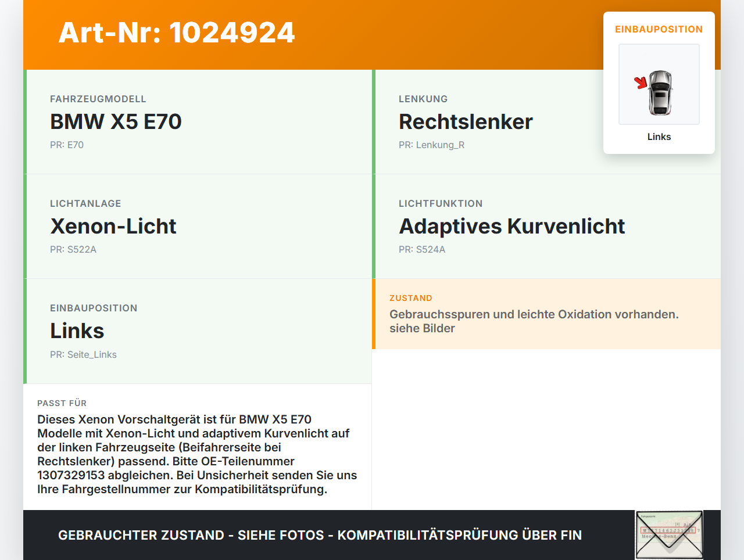Open the envelope icon with the Fahrgestellnummer document
This screenshot has height=560, width=744.
668,534
